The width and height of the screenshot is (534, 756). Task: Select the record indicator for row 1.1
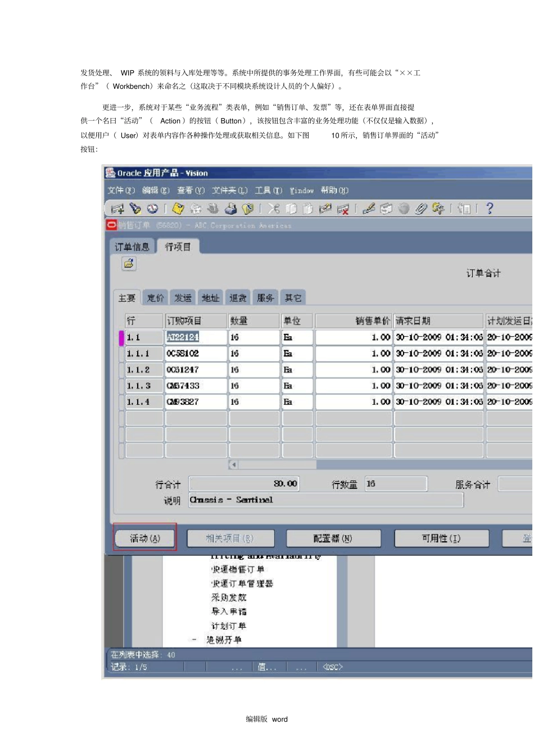click(x=121, y=337)
